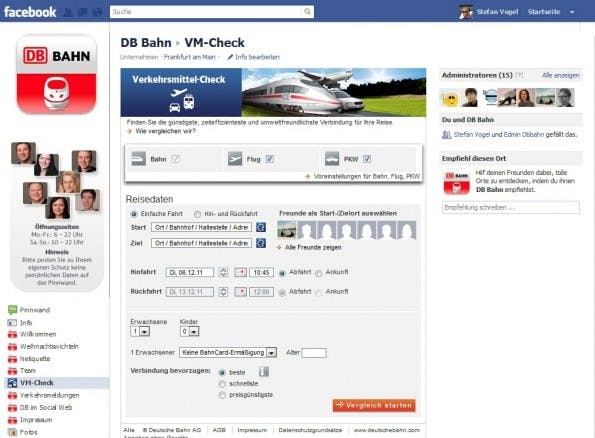Click the Fotos icon in sidebar
The image size is (595, 438).
click(13, 432)
